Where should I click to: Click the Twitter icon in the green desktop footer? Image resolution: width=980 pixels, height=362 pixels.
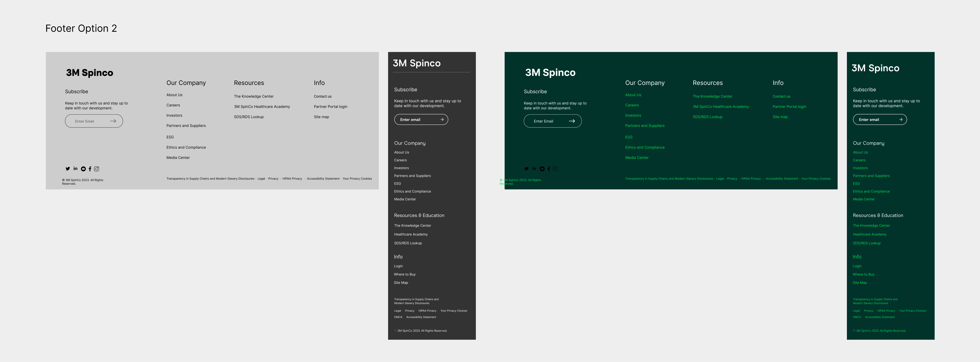tap(527, 169)
